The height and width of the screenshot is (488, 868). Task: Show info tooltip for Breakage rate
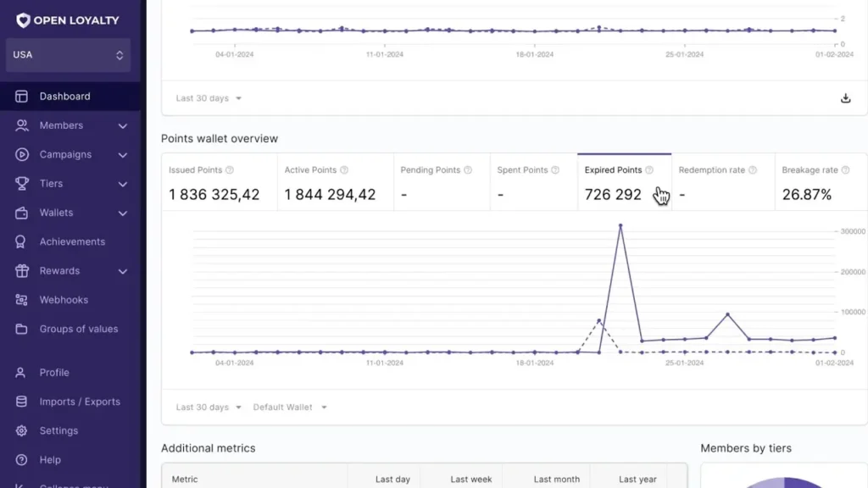[x=845, y=169]
